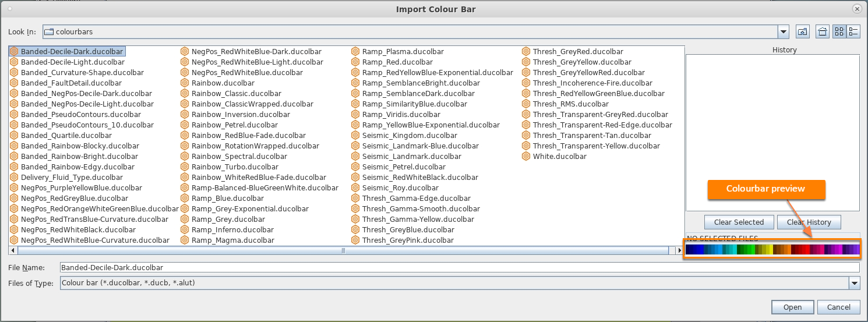
Task: Click icon of Seismic_Petrel.ducolbar
Action: coord(356,167)
